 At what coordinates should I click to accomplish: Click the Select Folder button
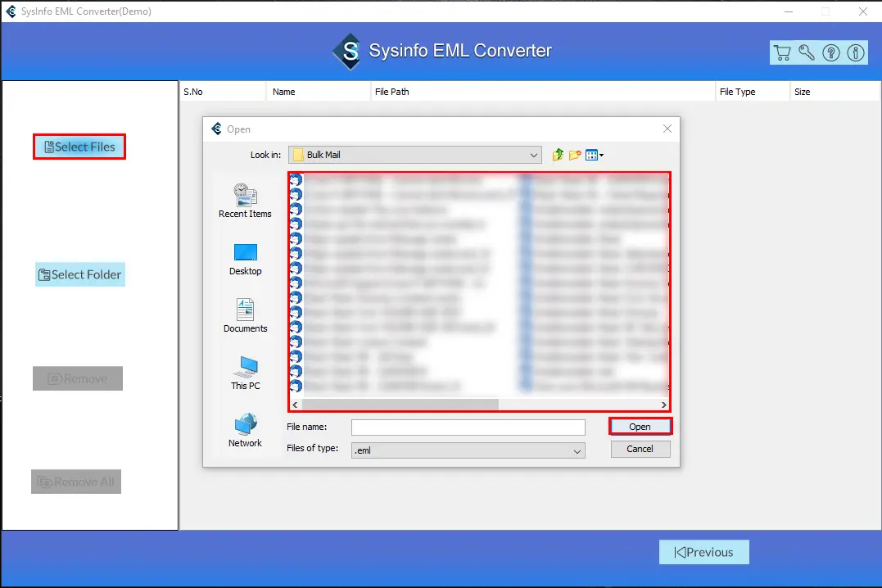pyautogui.click(x=80, y=274)
